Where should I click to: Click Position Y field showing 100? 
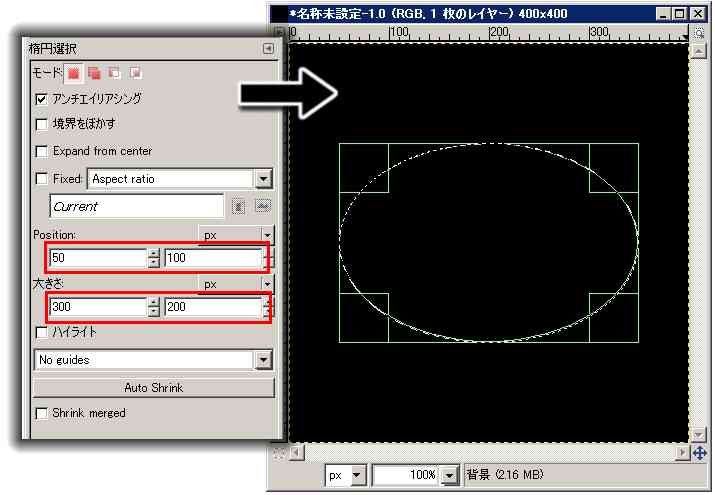[x=213, y=258]
